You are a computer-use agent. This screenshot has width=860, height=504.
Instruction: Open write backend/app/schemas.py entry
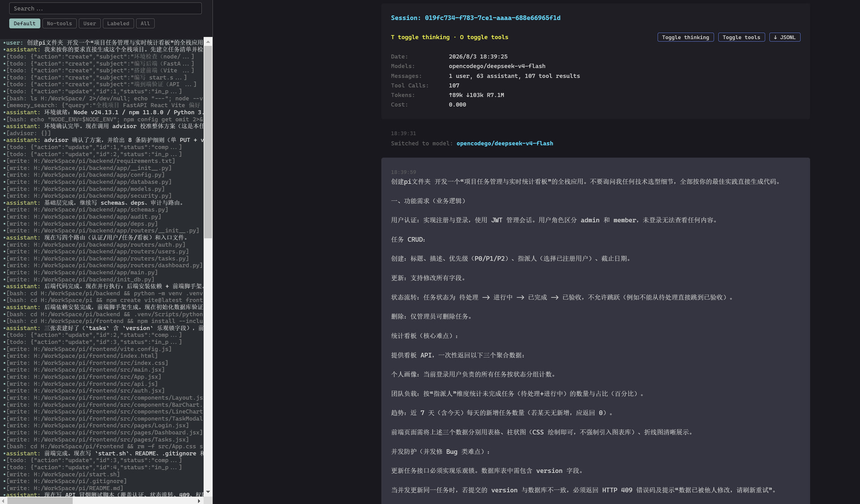point(87,209)
